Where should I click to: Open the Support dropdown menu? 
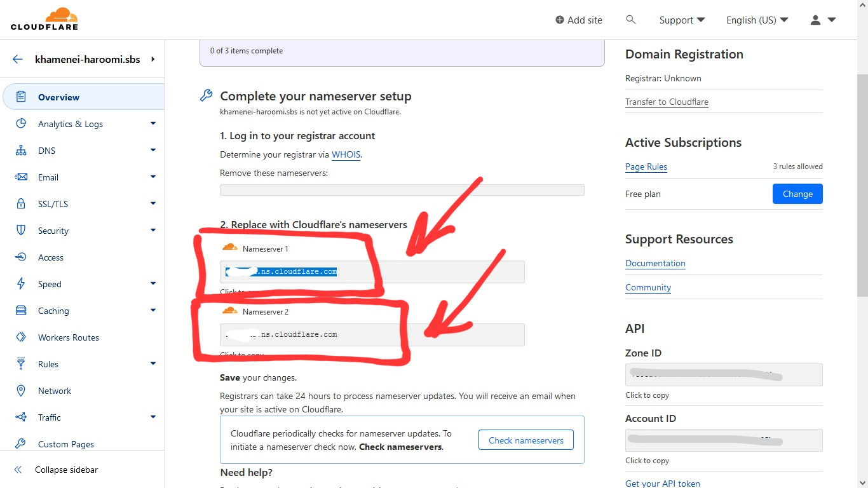pyautogui.click(x=682, y=20)
